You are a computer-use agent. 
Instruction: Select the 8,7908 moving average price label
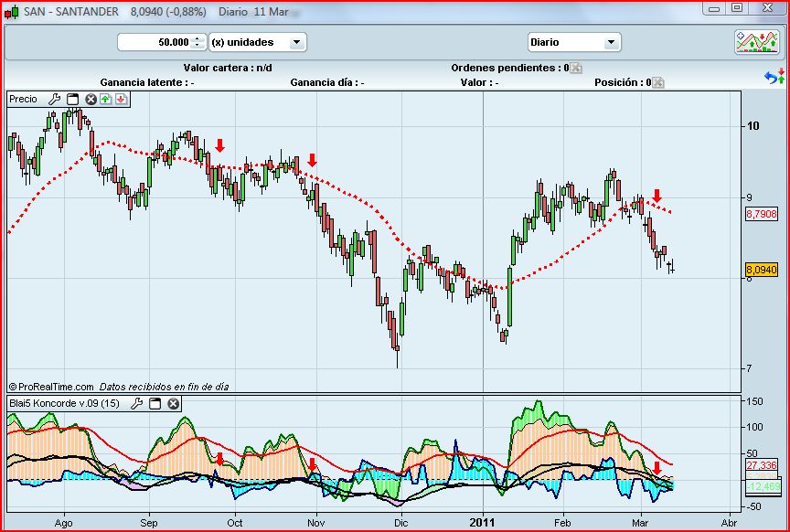coord(762,214)
